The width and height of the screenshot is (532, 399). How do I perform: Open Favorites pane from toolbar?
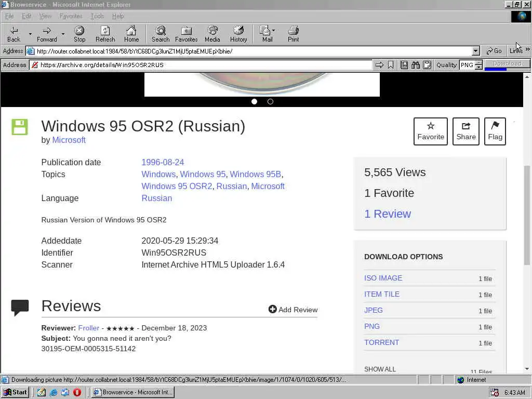pyautogui.click(x=187, y=34)
